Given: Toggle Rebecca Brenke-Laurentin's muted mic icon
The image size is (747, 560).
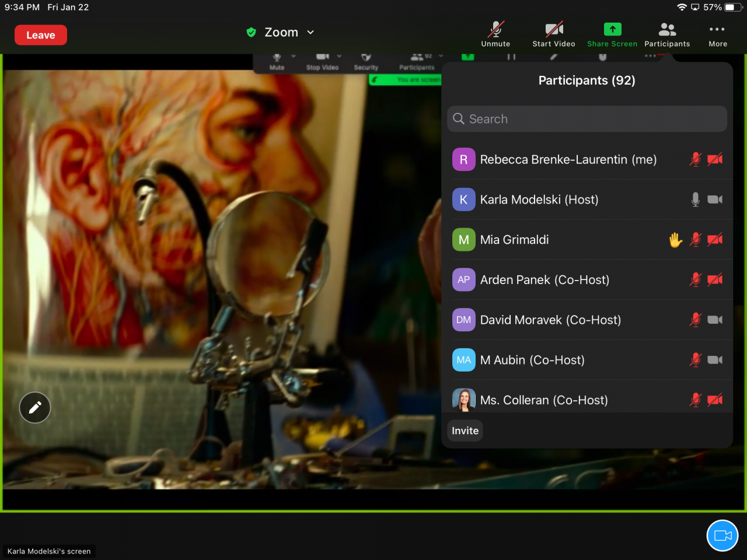Looking at the screenshot, I should pos(695,159).
